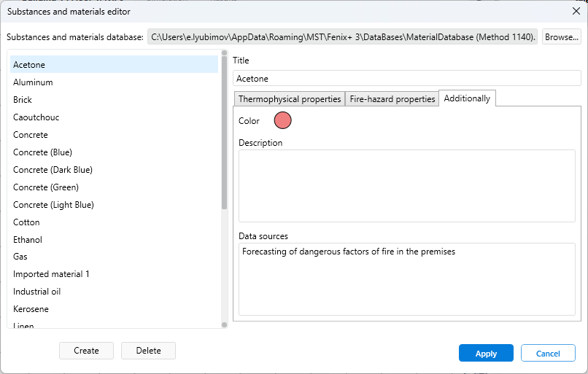The width and height of the screenshot is (588, 374).
Task: Cancel the materials editor dialog
Action: tap(548, 354)
